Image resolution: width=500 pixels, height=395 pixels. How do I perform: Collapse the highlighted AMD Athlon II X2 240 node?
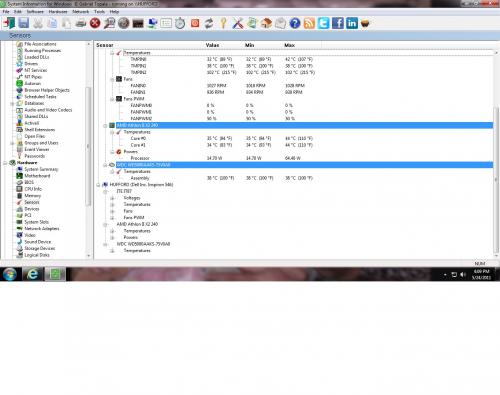click(x=105, y=125)
